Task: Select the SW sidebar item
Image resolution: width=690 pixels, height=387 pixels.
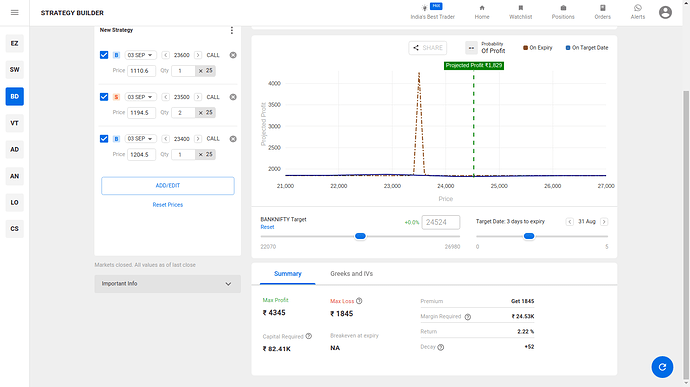Action: pos(15,70)
